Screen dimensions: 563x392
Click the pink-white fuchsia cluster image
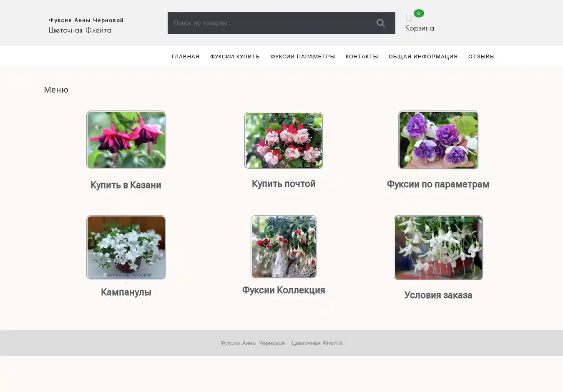[x=284, y=140]
